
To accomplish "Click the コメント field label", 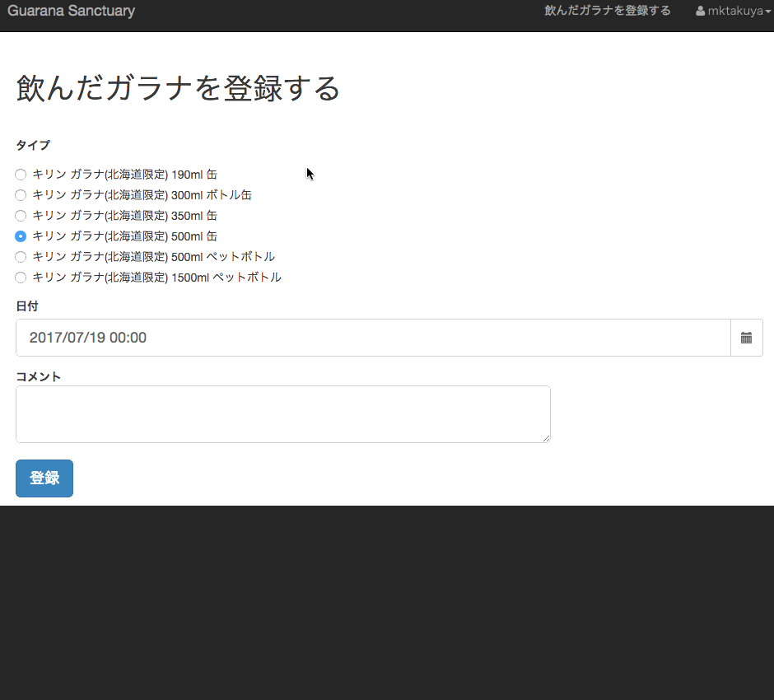I will tap(39, 376).
